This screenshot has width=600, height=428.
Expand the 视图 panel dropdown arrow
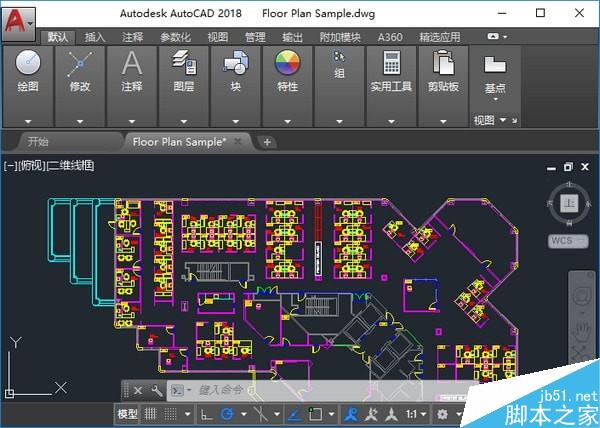pyautogui.click(x=503, y=120)
